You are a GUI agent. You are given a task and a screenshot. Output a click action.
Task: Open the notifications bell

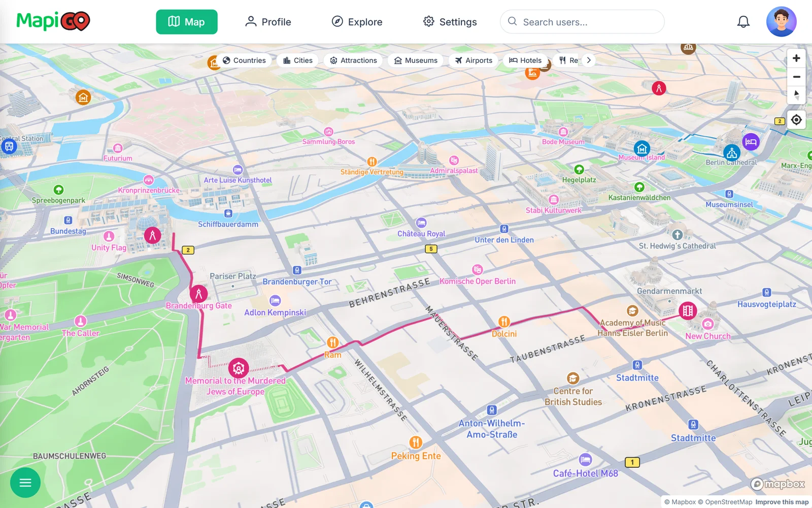click(743, 22)
